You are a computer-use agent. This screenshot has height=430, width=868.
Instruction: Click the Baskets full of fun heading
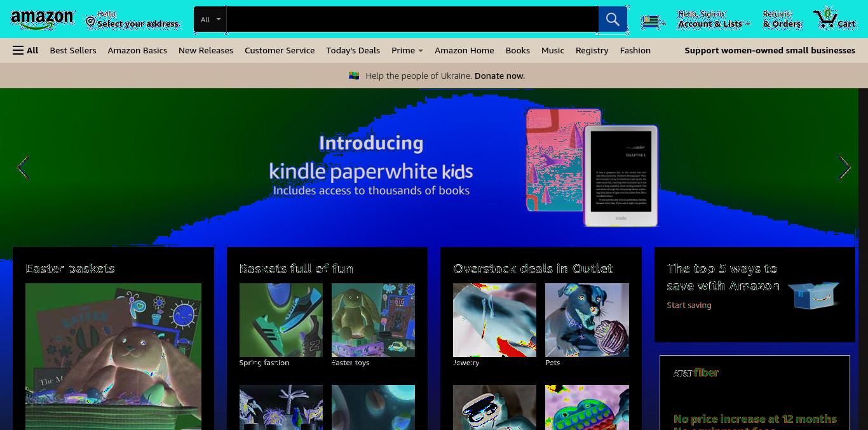tap(296, 269)
